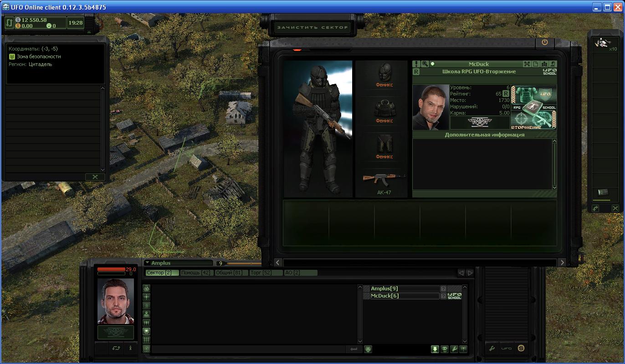Click the crossed tools icon in profile header
The height and width of the screenshot is (364, 625).
pyautogui.click(x=527, y=64)
